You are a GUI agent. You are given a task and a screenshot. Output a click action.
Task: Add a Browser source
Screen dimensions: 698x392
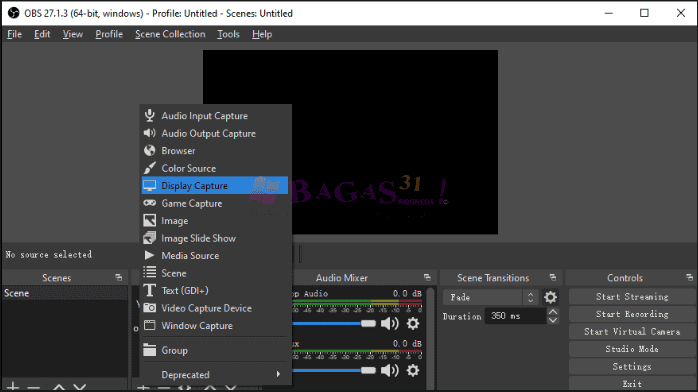click(x=215, y=151)
